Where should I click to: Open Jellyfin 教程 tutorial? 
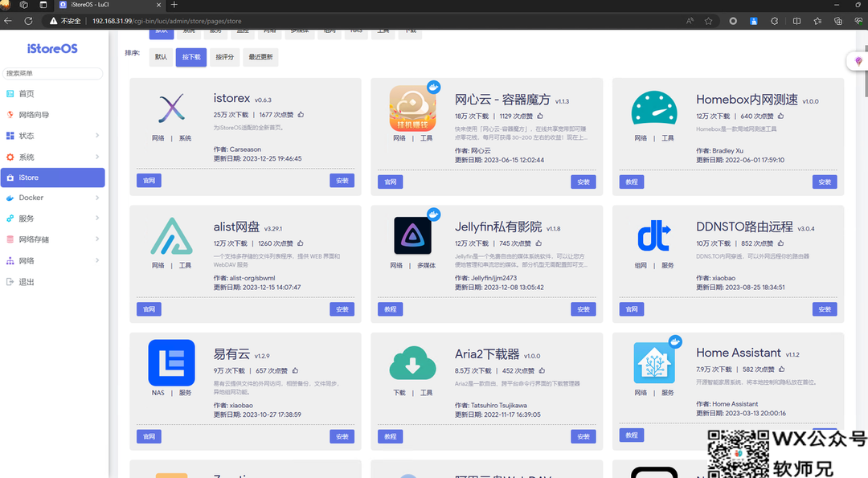[x=391, y=309]
